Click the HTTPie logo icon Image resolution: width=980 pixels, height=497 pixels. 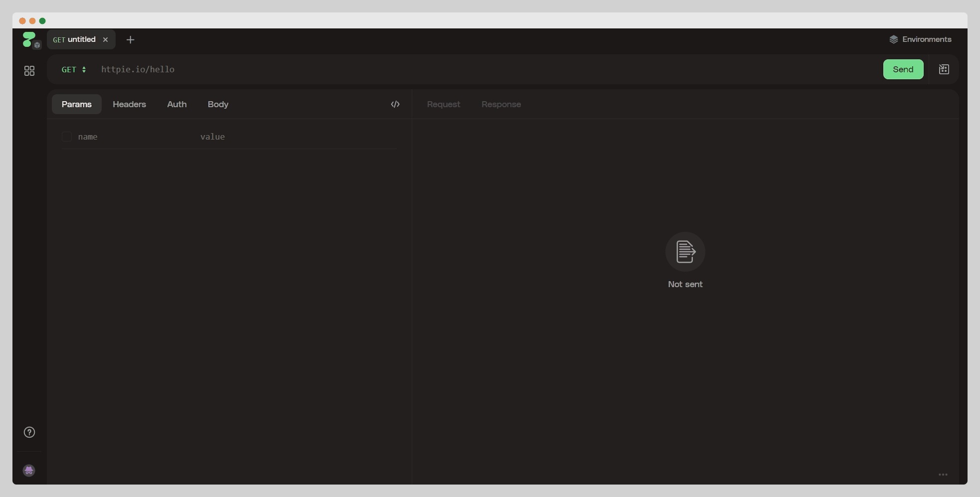pos(29,39)
